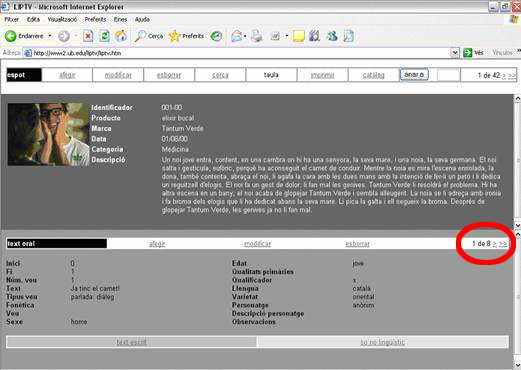The image size is (521, 370).
Task: Click the espot afegir link
Action: click(x=67, y=75)
